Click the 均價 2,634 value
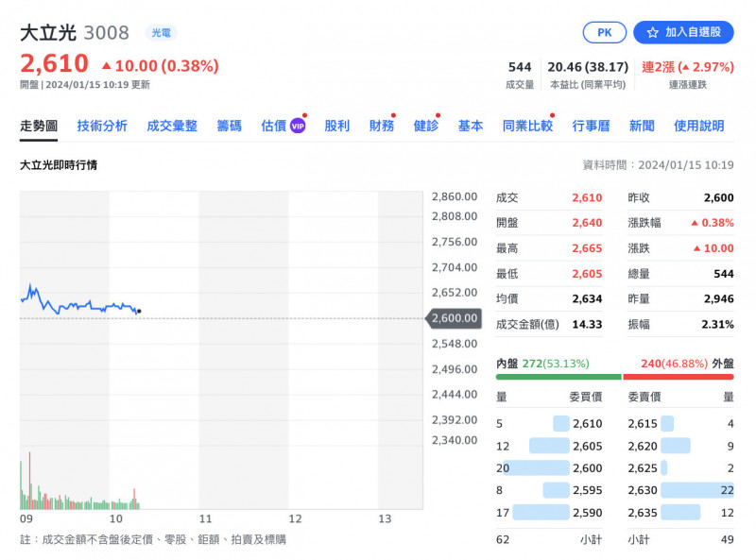Image resolution: width=756 pixels, height=560 pixels. tap(587, 299)
